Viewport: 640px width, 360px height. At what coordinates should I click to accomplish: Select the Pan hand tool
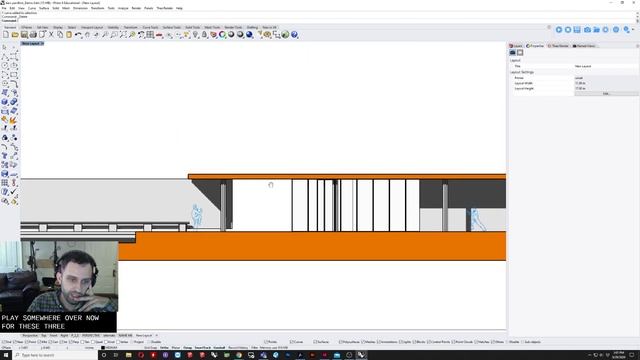(x=87, y=35)
